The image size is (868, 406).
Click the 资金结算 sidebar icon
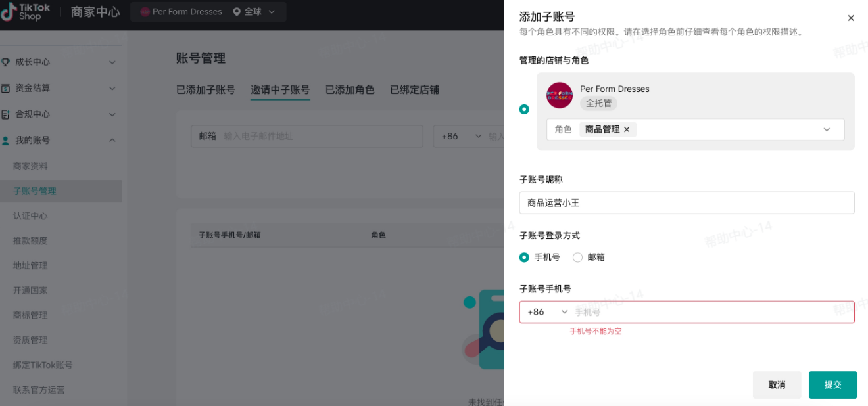(7, 87)
